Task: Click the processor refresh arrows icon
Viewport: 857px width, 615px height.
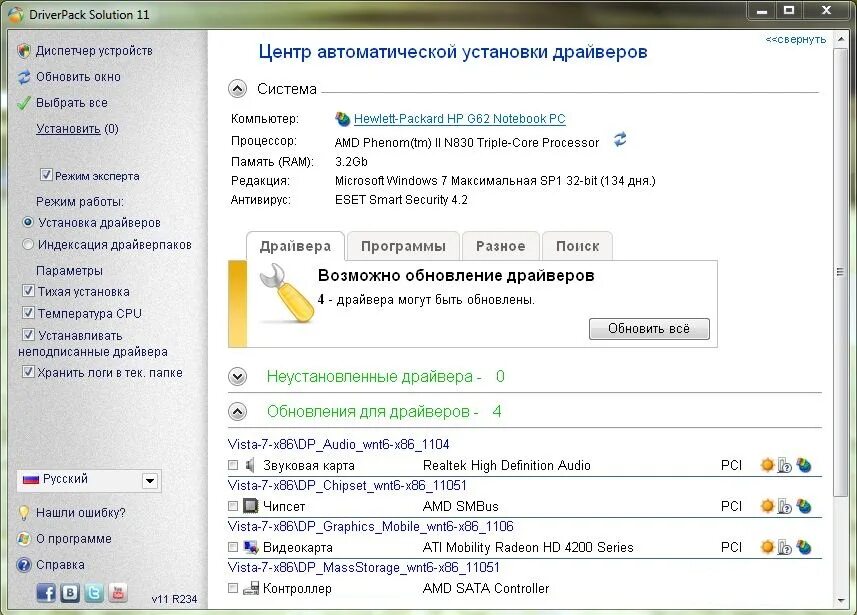Action: pos(620,139)
